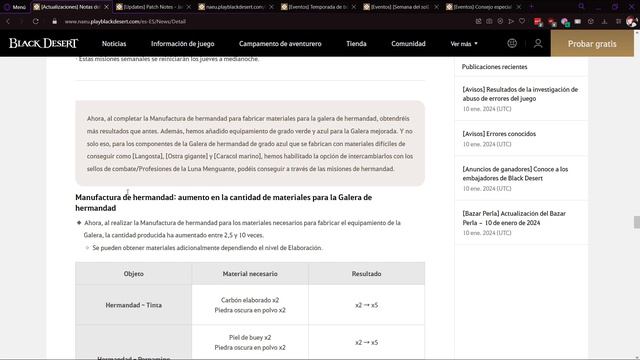Click the first red extension icon

[538, 22]
